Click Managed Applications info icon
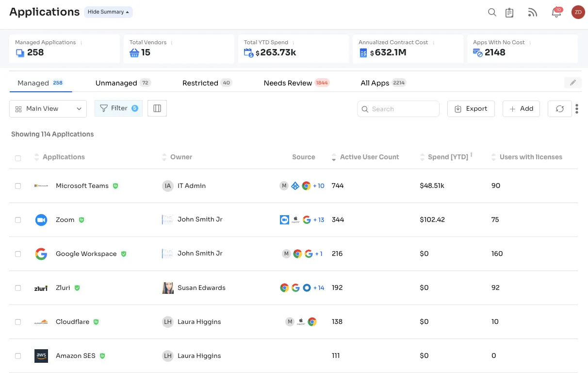This screenshot has height=373, width=588. [81, 43]
